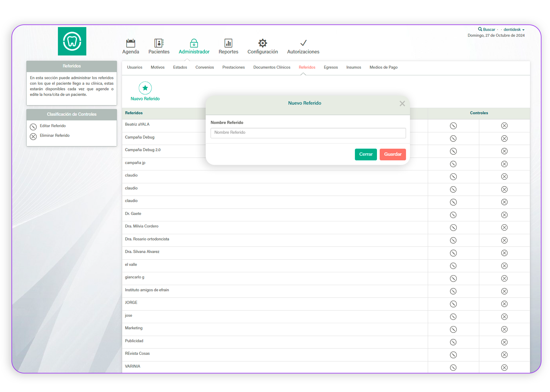Open the Medios de Pago tab
The height and width of the screenshot is (392, 550).
coord(383,67)
